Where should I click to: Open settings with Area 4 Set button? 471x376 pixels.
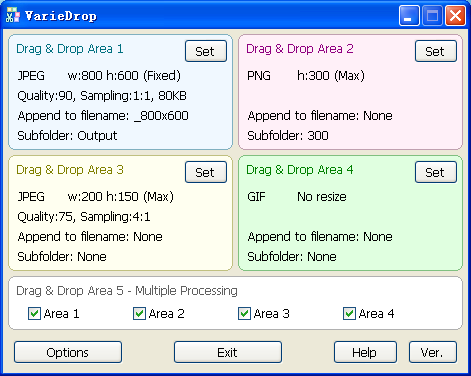coord(436,172)
